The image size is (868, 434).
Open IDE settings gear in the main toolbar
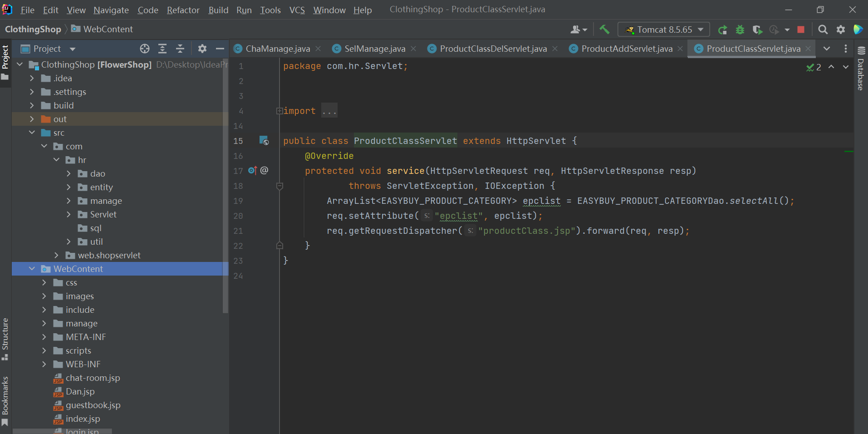point(841,30)
